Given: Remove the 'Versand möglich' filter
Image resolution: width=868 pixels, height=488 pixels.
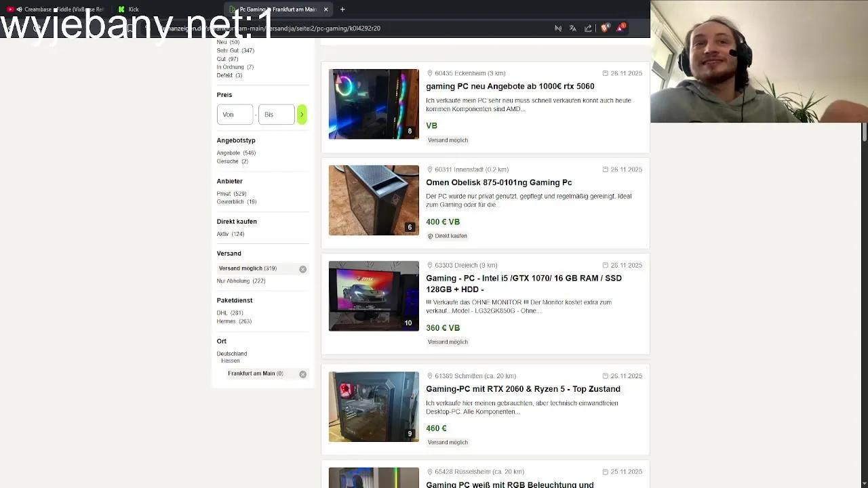Looking at the screenshot, I should click(303, 269).
